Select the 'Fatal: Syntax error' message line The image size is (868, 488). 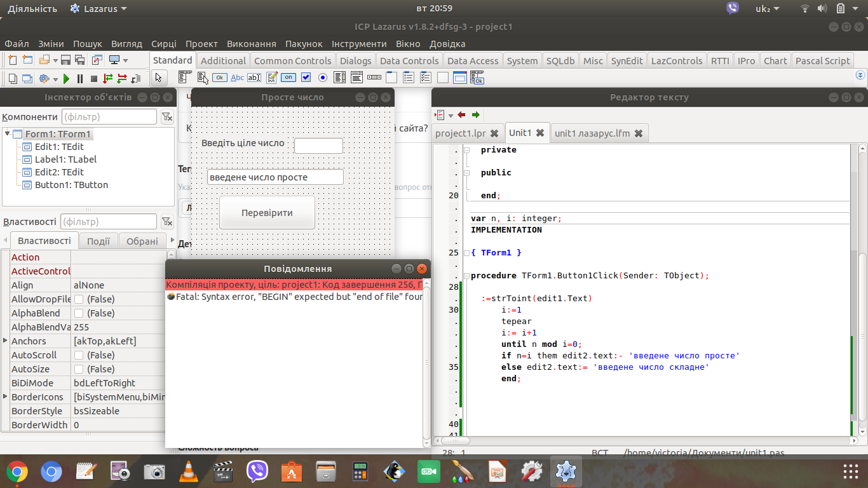(x=294, y=297)
